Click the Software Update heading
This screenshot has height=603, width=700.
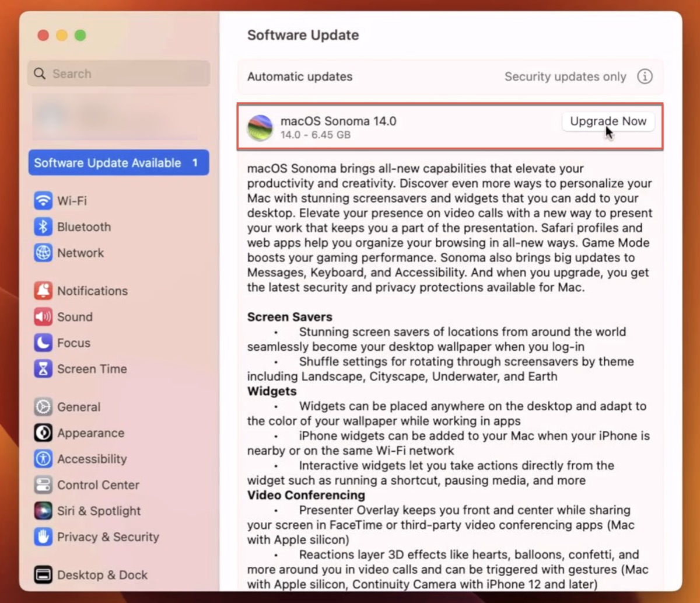[x=303, y=35]
